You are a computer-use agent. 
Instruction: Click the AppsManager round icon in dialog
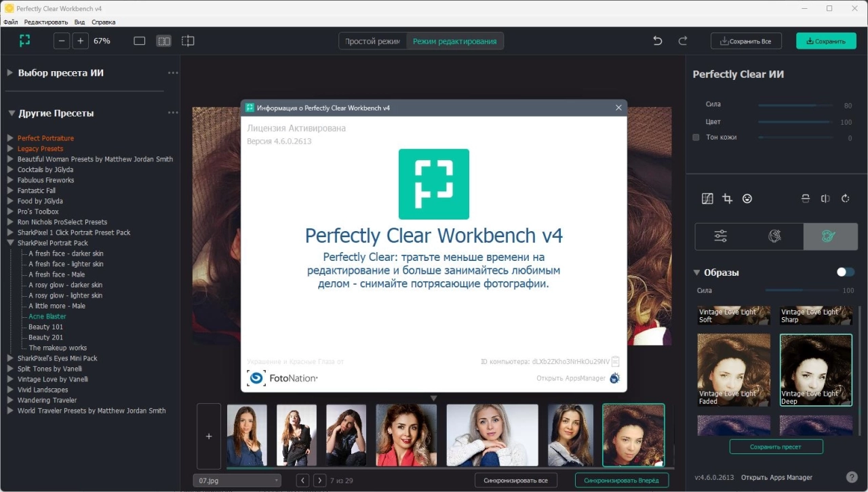click(x=614, y=378)
